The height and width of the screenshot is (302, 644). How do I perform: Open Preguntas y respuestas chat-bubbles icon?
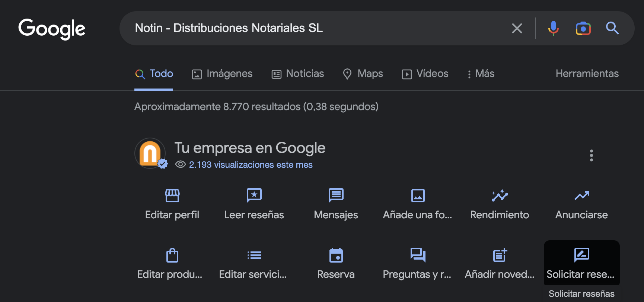[x=418, y=255]
